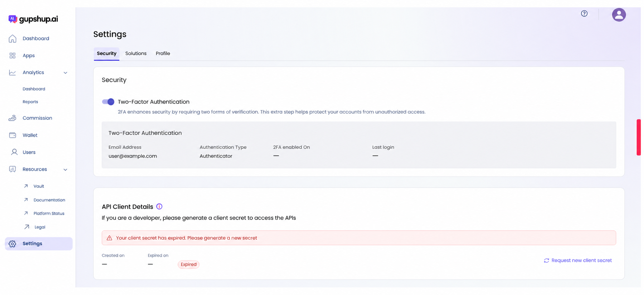Screen dimensions: 644x295
Task: Click the refresh icon beside Request new client secret
Action: tap(546, 261)
